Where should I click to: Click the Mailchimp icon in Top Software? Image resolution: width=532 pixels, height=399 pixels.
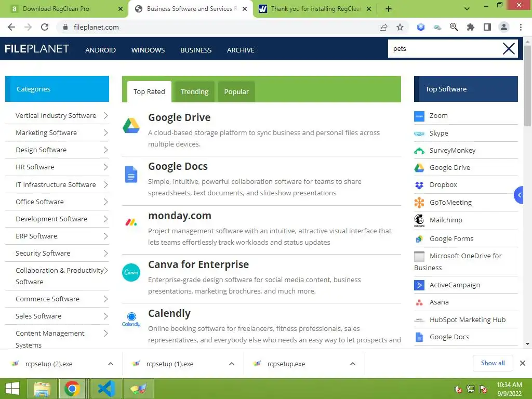point(419,220)
